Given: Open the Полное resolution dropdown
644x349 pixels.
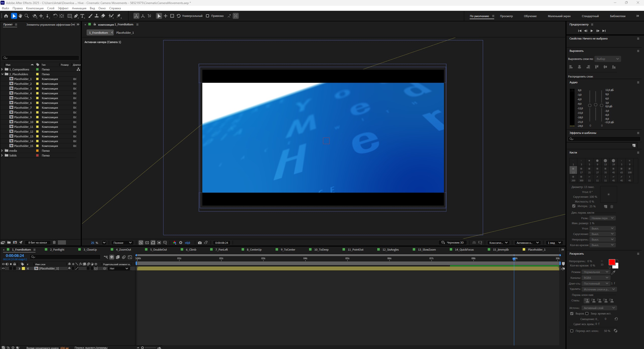Looking at the screenshot, I should tap(122, 243).
